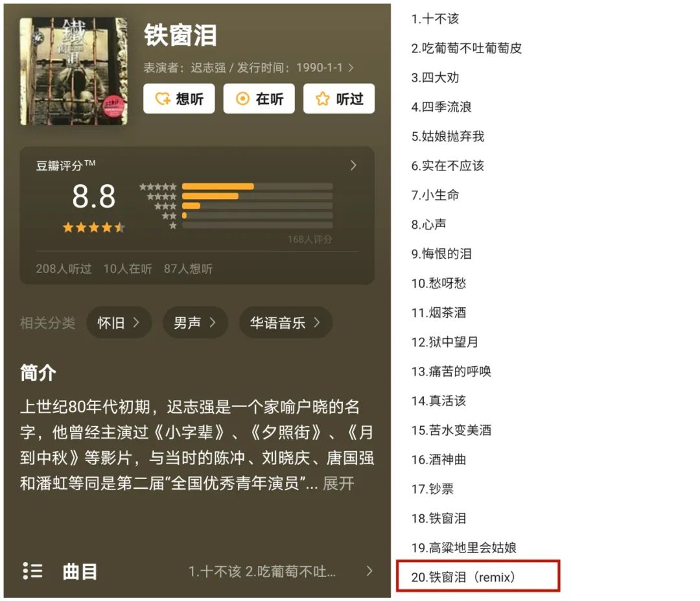The width and height of the screenshot is (700, 601).
Task: Expand the 豆瓣评分 section chevron
Action: point(353,165)
